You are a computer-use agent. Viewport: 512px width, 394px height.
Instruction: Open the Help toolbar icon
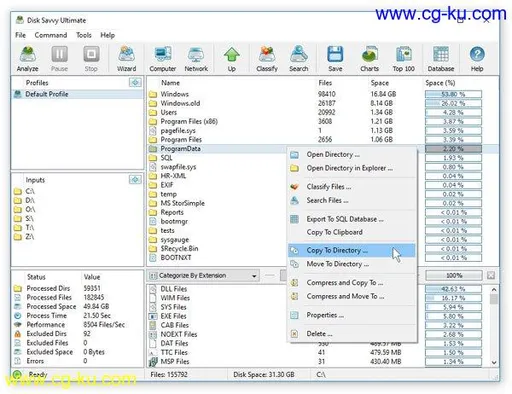(477, 59)
